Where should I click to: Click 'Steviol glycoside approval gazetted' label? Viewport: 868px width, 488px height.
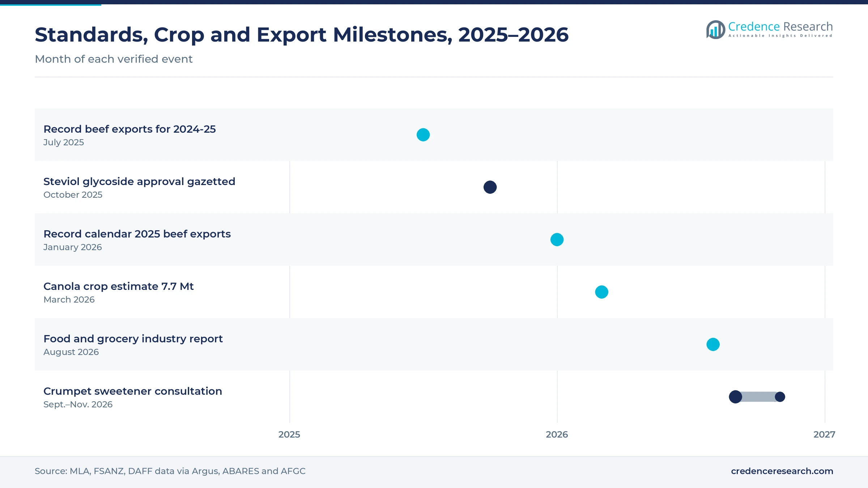coord(139,181)
